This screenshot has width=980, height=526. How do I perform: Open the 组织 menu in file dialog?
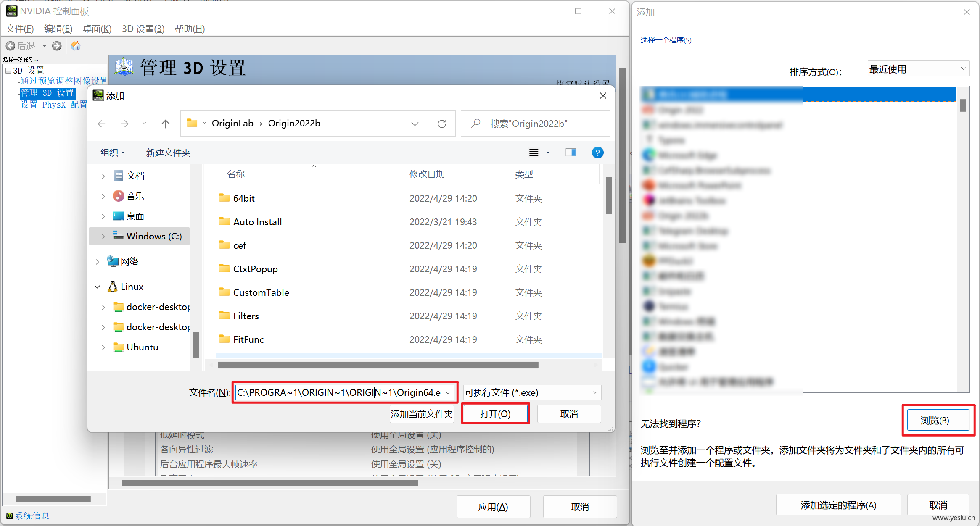point(113,153)
